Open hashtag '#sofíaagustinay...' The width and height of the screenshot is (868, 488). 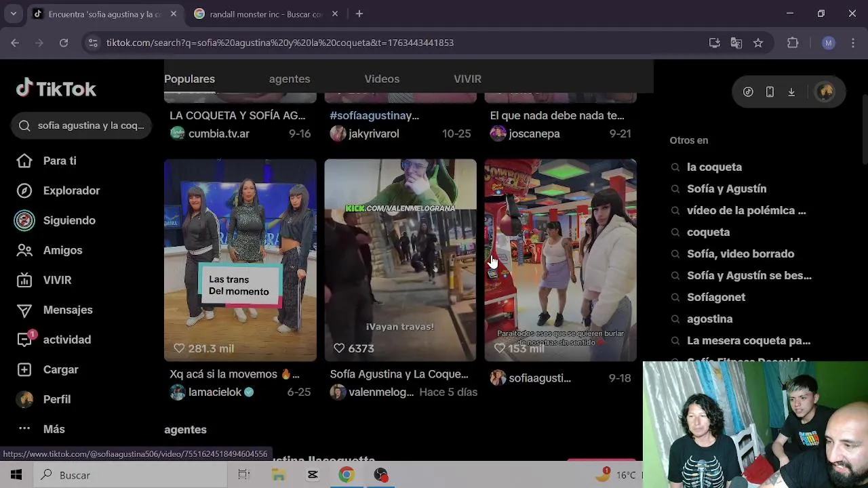click(374, 115)
